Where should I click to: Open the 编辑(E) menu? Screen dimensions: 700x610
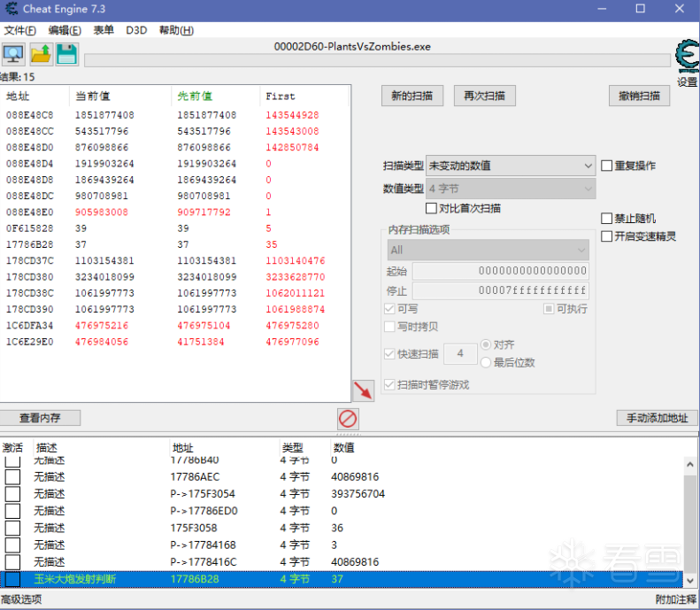tap(65, 30)
